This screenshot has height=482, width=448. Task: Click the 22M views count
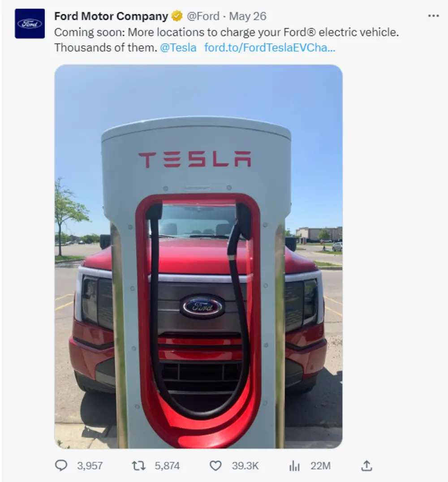(320, 466)
